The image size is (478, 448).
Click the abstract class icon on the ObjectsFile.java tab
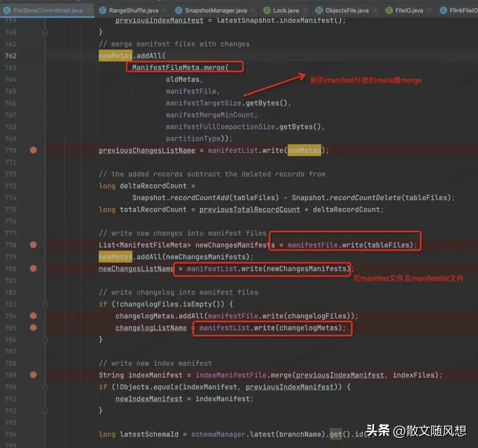tap(319, 10)
